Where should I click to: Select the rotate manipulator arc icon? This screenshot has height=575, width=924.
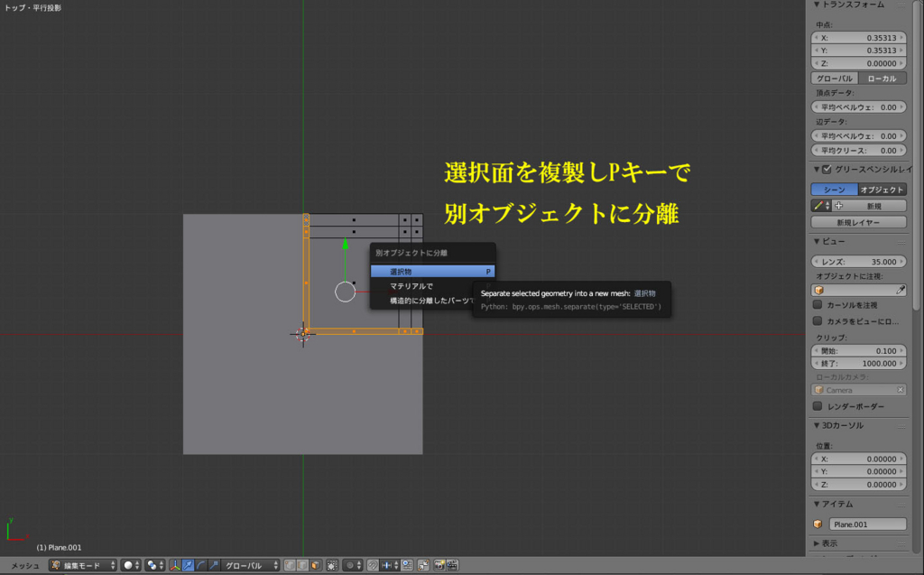point(201,565)
